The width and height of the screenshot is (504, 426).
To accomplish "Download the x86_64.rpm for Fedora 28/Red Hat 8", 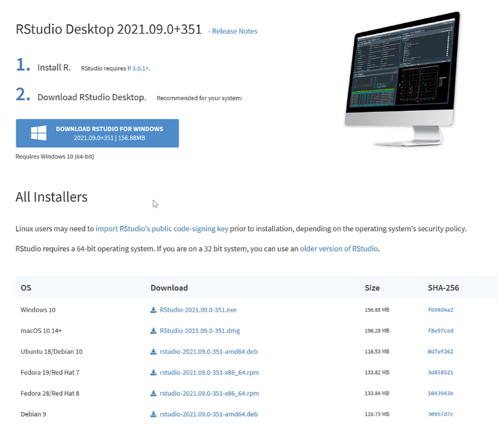I will (x=210, y=394).
